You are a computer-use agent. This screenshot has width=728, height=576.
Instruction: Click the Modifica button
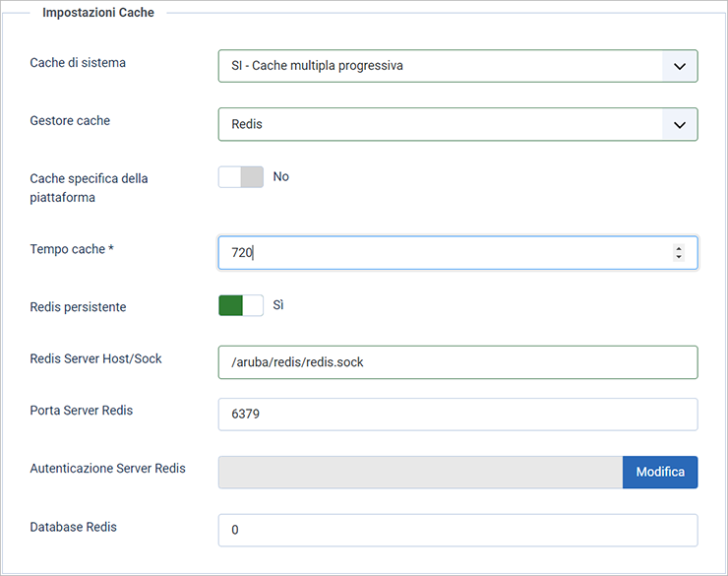[660, 472]
